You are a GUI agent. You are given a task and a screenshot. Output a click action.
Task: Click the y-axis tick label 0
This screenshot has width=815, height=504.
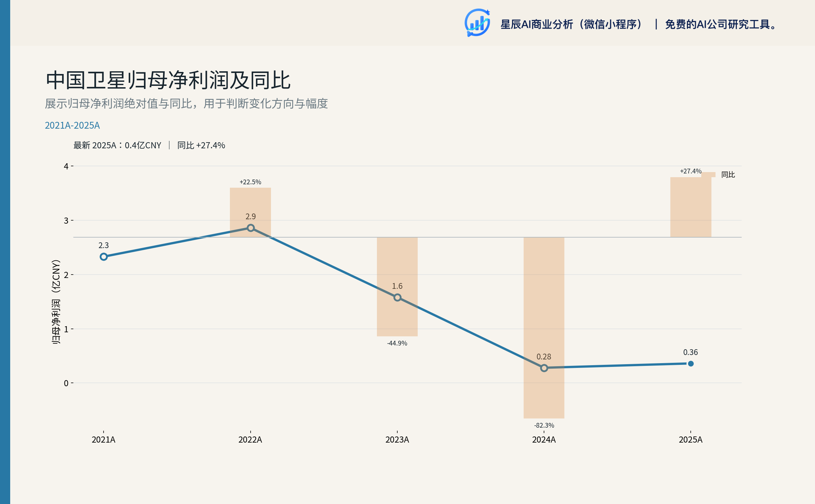pyautogui.click(x=66, y=383)
